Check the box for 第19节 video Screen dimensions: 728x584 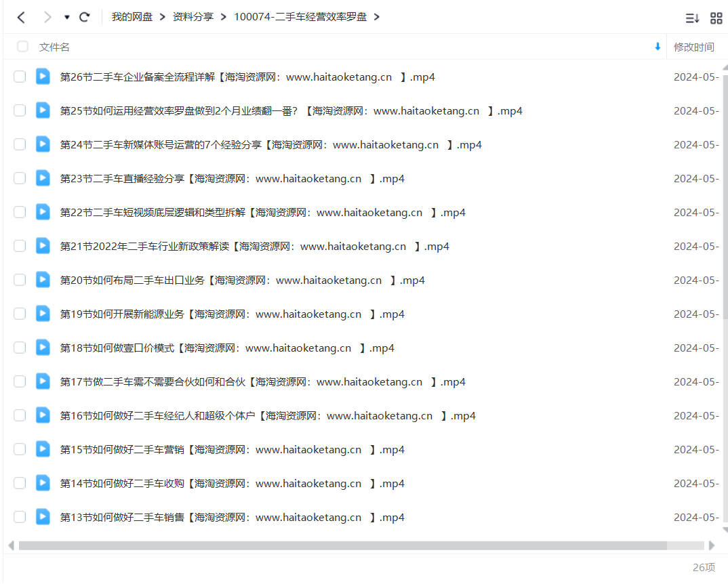pyautogui.click(x=20, y=314)
